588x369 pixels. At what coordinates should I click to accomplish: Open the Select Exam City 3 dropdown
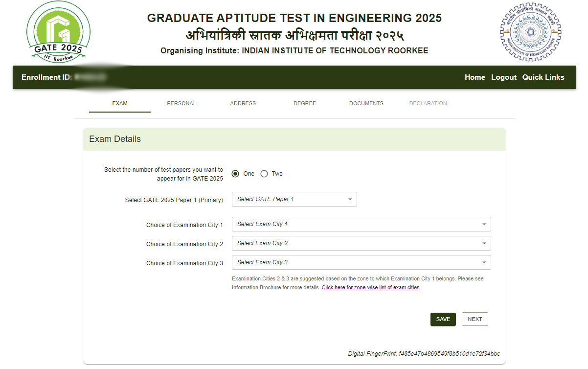coord(361,262)
